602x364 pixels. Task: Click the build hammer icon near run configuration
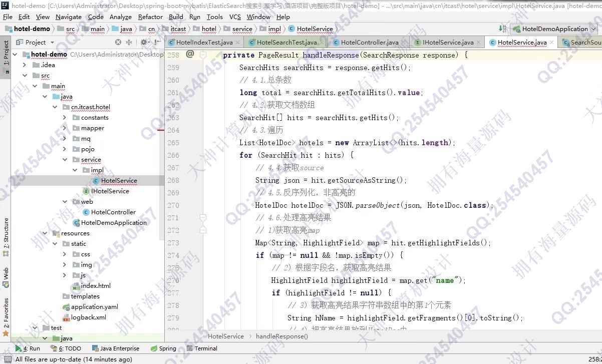[502, 29]
